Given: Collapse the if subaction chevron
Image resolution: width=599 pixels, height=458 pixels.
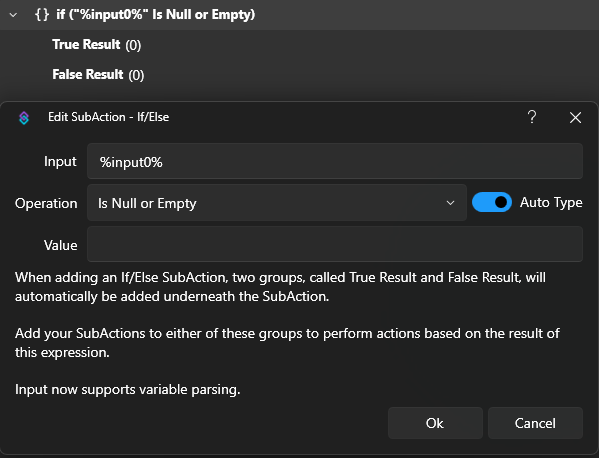Looking at the screenshot, I should pos(14,15).
